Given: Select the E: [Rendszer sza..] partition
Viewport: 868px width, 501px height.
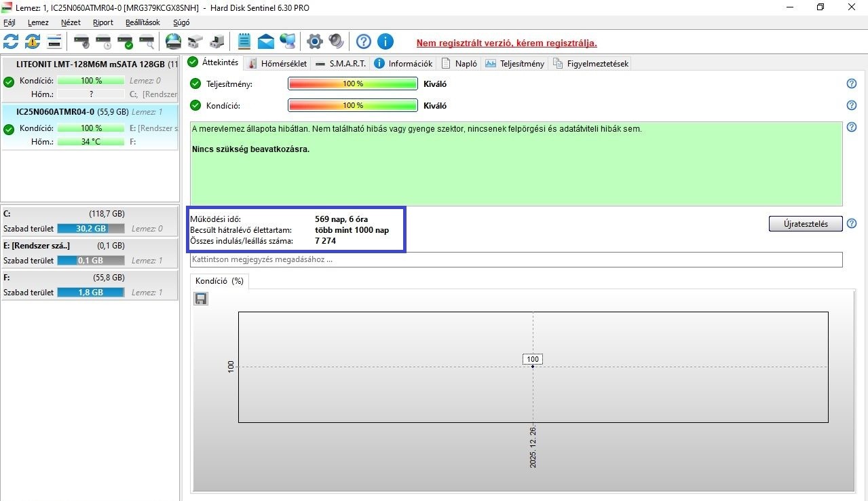Looking at the screenshot, I should [90, 253].
